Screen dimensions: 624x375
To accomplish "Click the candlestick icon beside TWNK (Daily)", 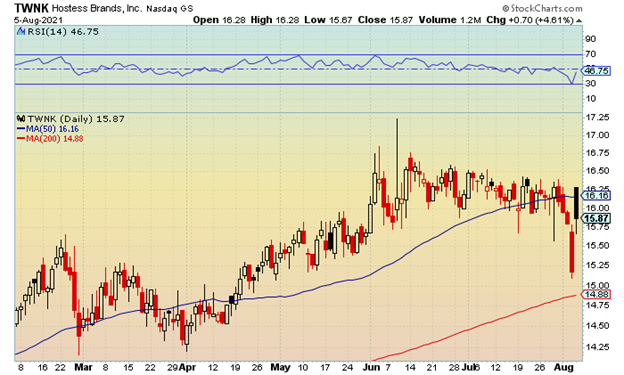I will click(21, 119).
